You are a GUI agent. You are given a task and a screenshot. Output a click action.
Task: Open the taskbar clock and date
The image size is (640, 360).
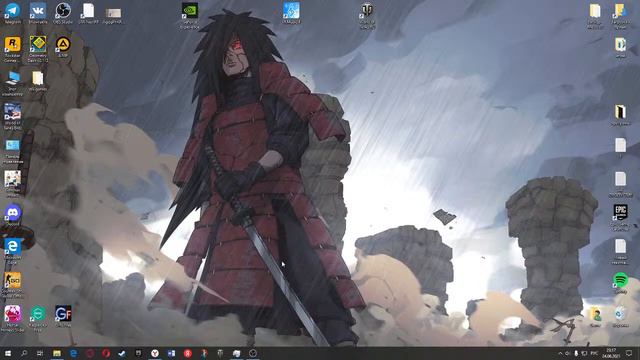pyautogui.click(x=611, y=353)
